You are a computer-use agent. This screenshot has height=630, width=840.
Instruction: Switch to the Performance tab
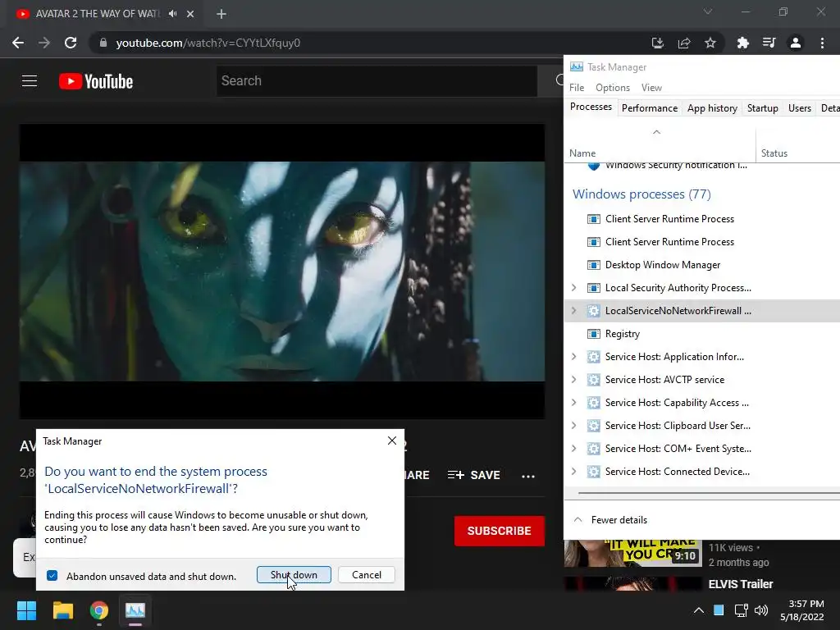coord(650,108)
